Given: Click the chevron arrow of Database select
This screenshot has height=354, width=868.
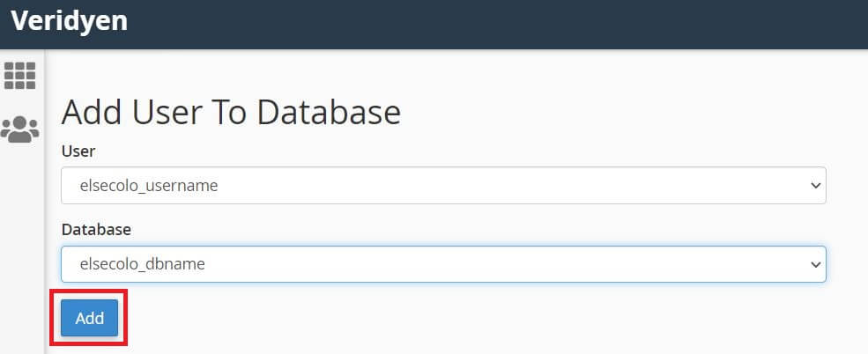Looking at the screenshot, I should coord(815,265).
